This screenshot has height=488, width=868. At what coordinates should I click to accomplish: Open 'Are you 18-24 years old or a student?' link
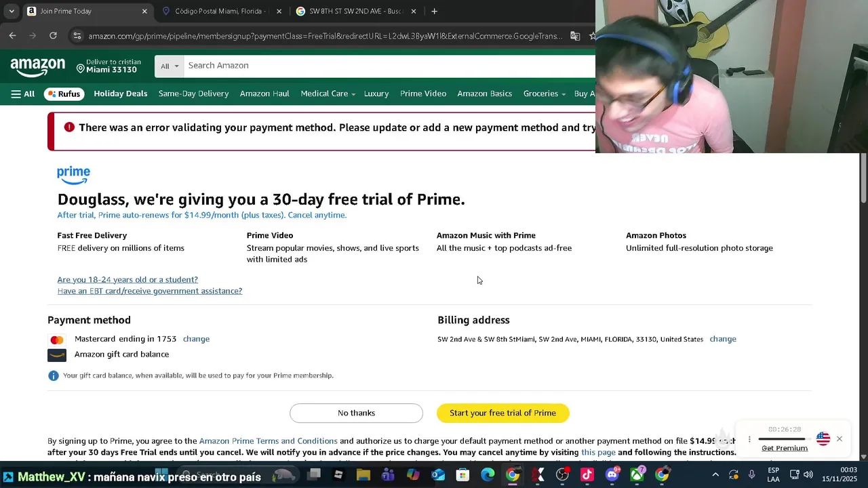[x=127, y=279]
